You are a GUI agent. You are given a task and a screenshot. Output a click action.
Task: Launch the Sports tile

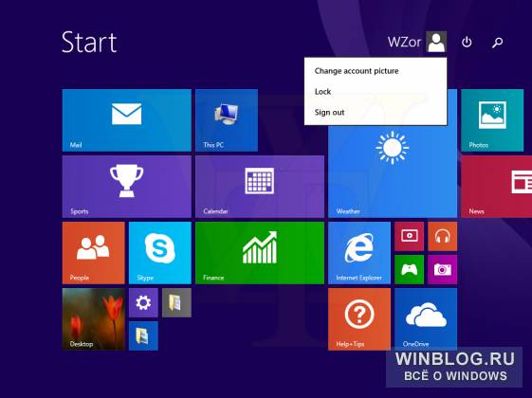(126, 187)
